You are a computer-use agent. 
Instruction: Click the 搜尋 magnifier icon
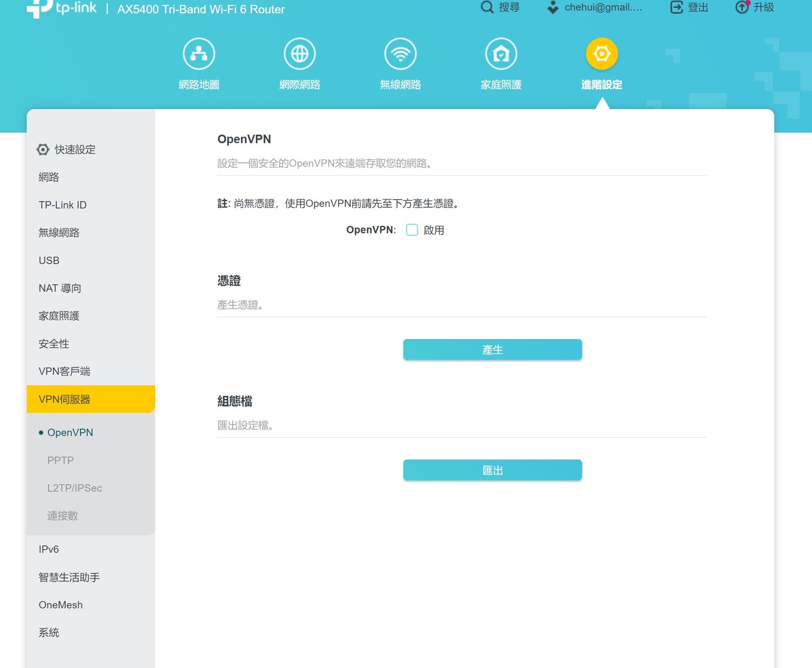tap(487, 7)
